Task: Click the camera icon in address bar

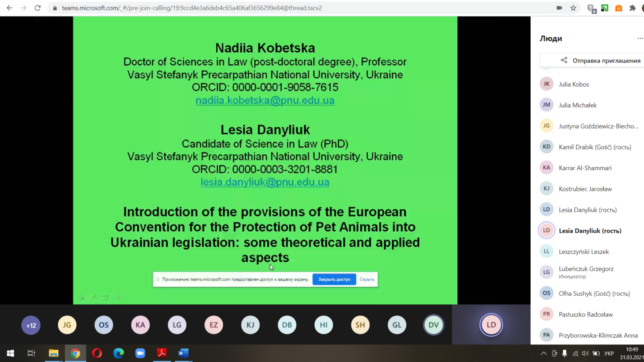Action: point(559,8)
